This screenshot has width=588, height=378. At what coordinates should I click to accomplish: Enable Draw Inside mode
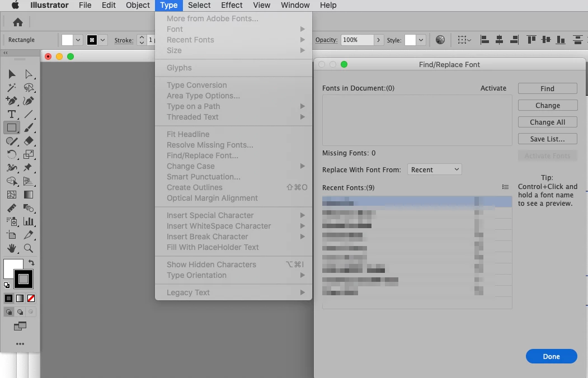[31, 311]
